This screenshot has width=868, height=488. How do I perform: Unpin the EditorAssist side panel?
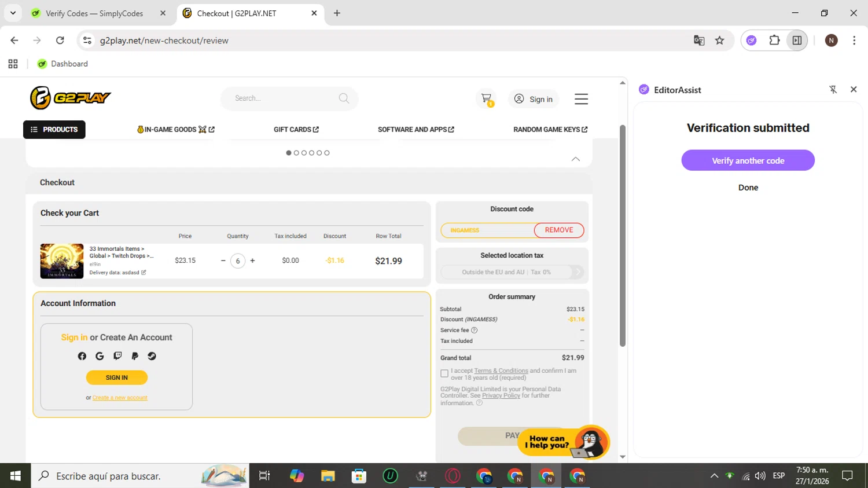click(833, 90)
